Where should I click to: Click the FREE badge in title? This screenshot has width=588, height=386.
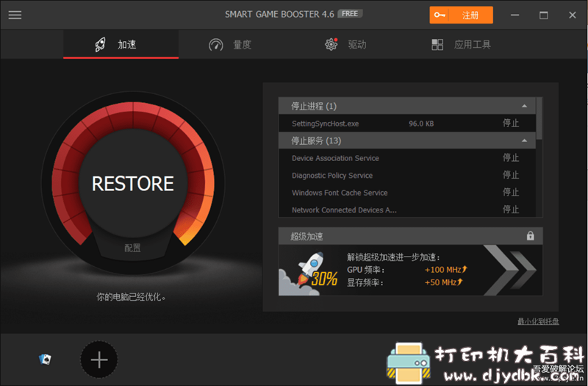click(350, 14)
